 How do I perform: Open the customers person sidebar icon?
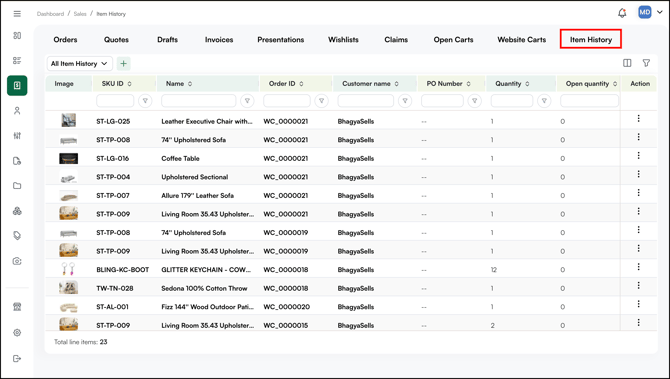(x=17, y=111)
